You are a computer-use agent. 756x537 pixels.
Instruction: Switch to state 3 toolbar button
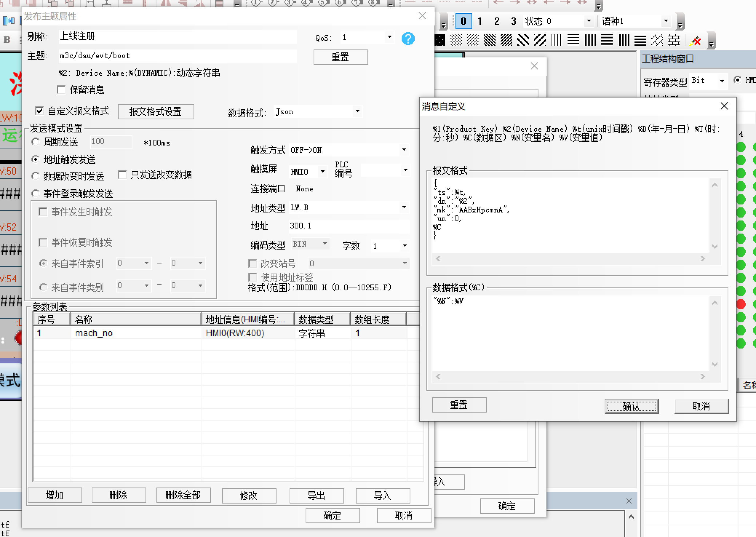pos(513,21)
